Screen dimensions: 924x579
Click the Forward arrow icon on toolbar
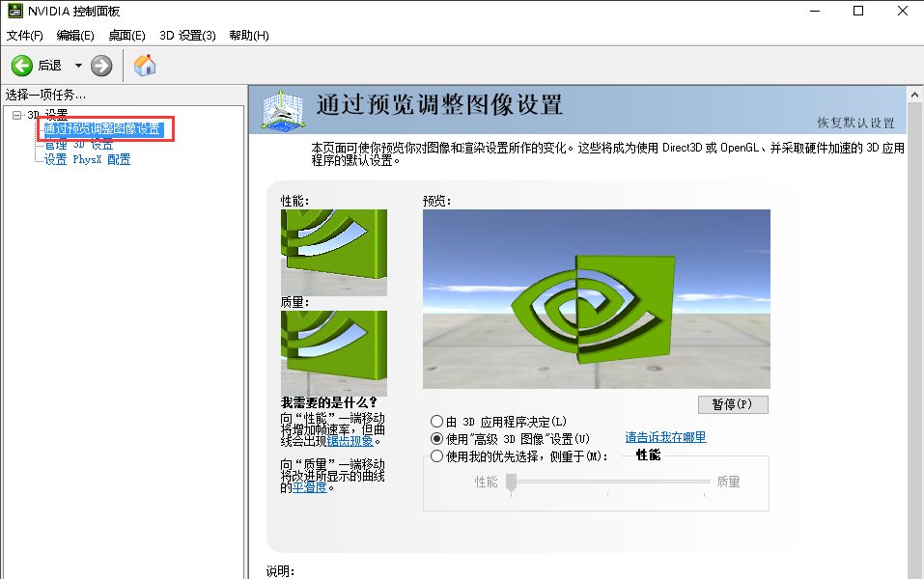[x=101, y=66]
